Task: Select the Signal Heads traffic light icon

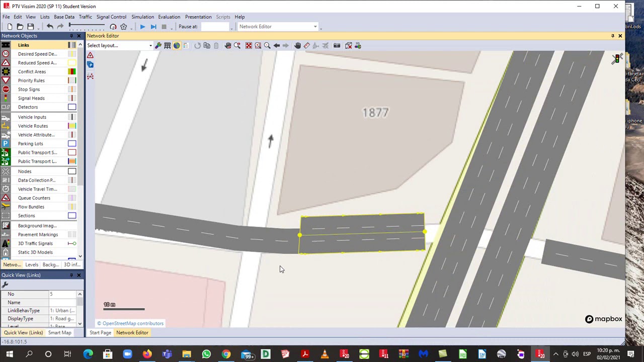Action: 6,98
